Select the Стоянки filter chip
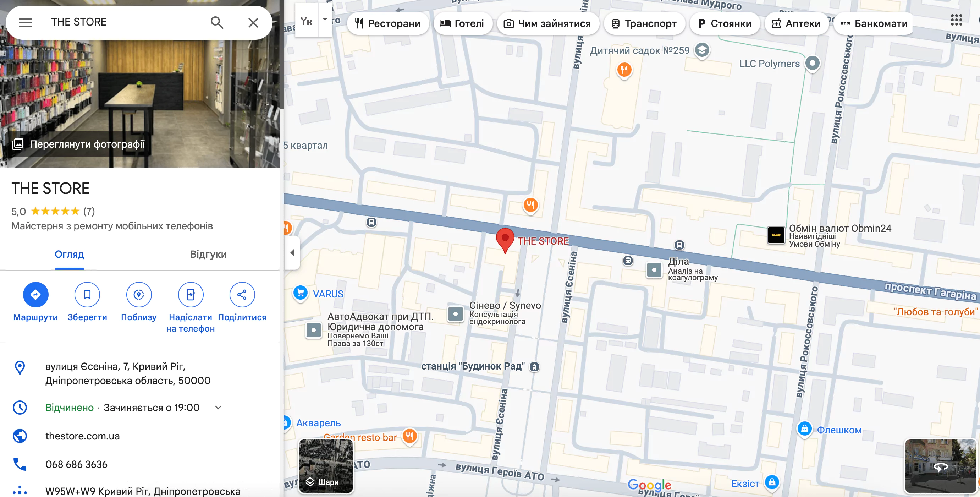 click(x=725, y=23)
